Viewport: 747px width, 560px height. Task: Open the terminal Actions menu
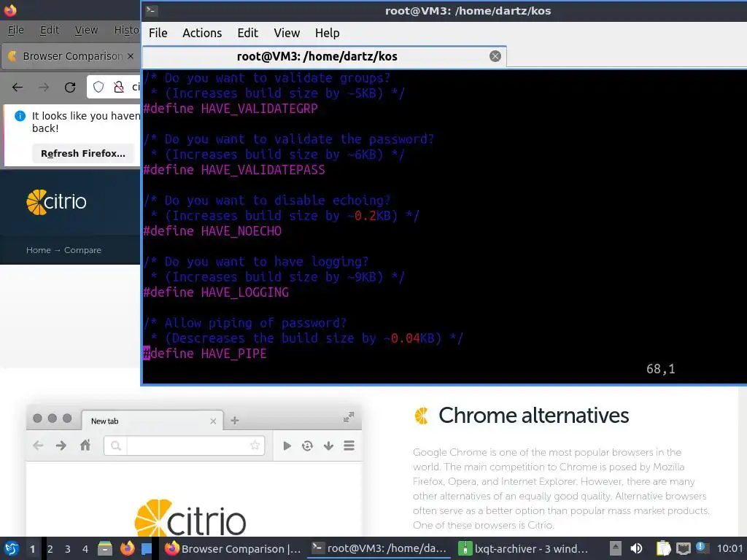click(x=202, y=33)
